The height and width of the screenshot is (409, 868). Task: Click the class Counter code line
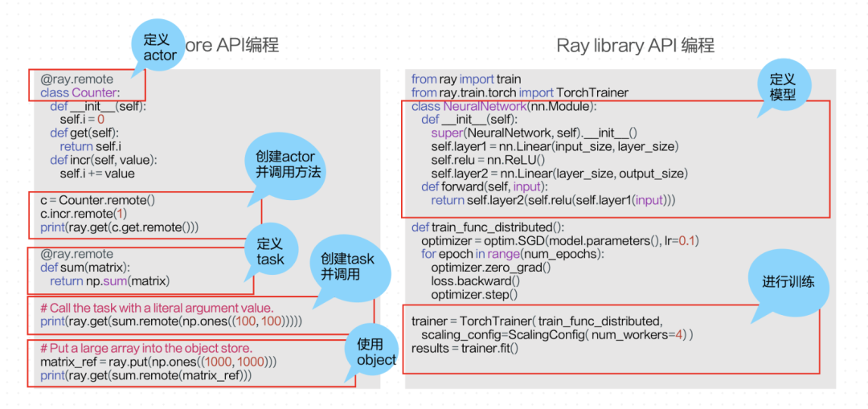[x=80, y=92]
